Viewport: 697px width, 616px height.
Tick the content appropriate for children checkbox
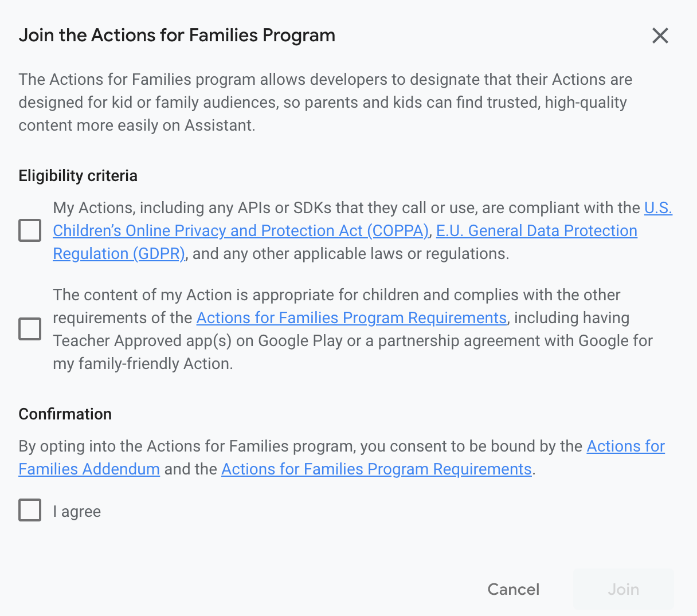coord(30,329)
